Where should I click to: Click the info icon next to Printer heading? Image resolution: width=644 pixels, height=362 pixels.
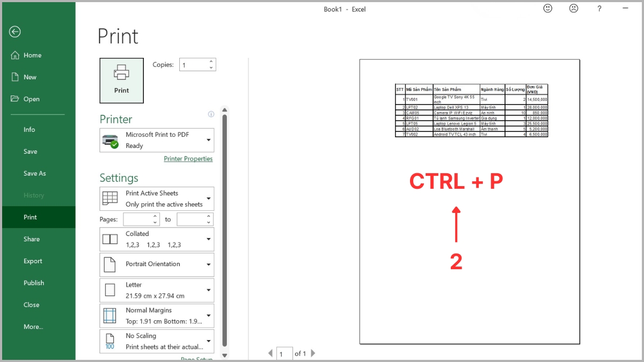(211, 114)
